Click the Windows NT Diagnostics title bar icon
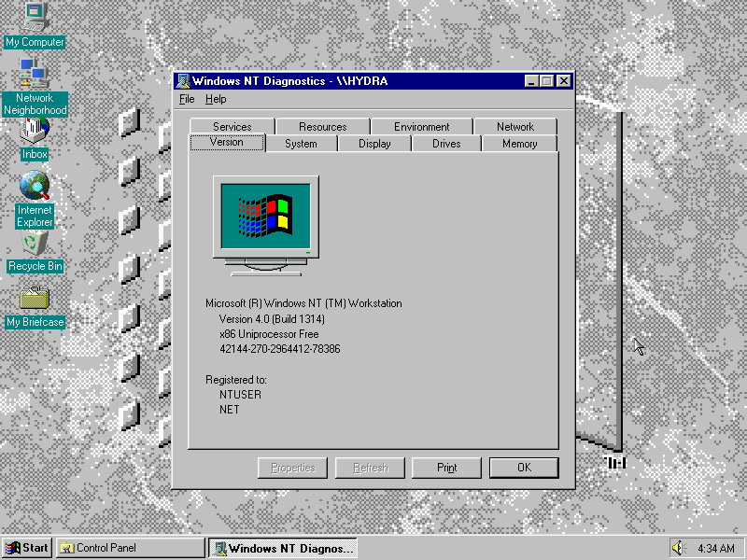747x560 pixels. click(183, 81)
